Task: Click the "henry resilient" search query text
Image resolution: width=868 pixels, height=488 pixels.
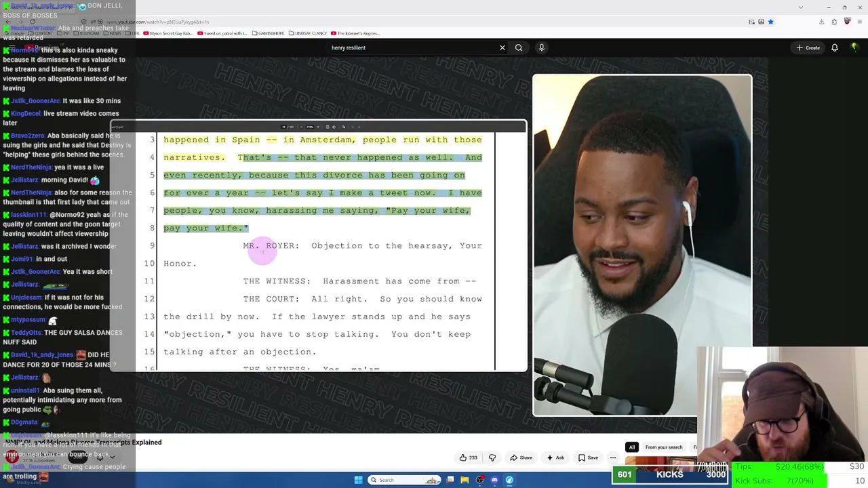Action: 349,47
